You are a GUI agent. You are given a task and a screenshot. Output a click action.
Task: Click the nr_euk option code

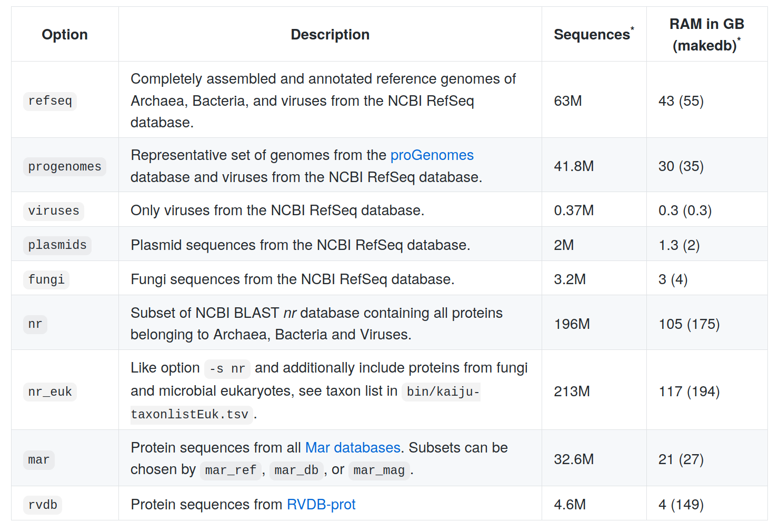[x=50, y=392]
